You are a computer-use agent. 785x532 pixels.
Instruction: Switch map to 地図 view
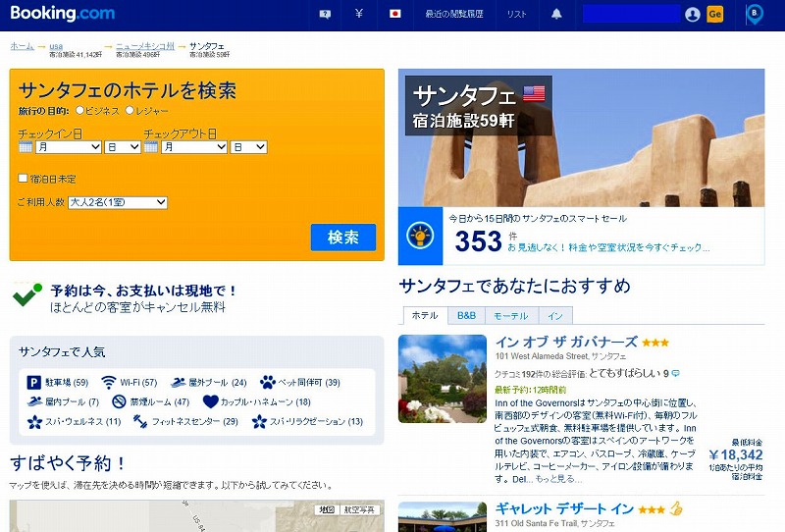coord(327,509)
